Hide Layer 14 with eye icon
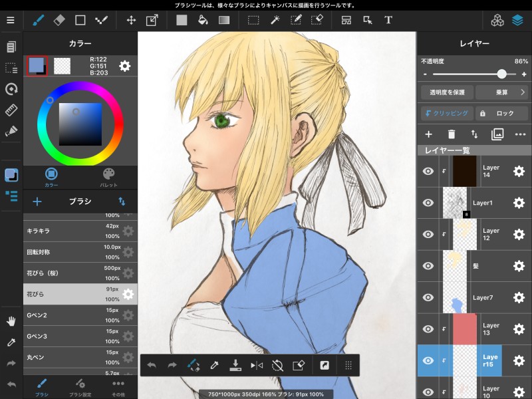 click(428, 171)
